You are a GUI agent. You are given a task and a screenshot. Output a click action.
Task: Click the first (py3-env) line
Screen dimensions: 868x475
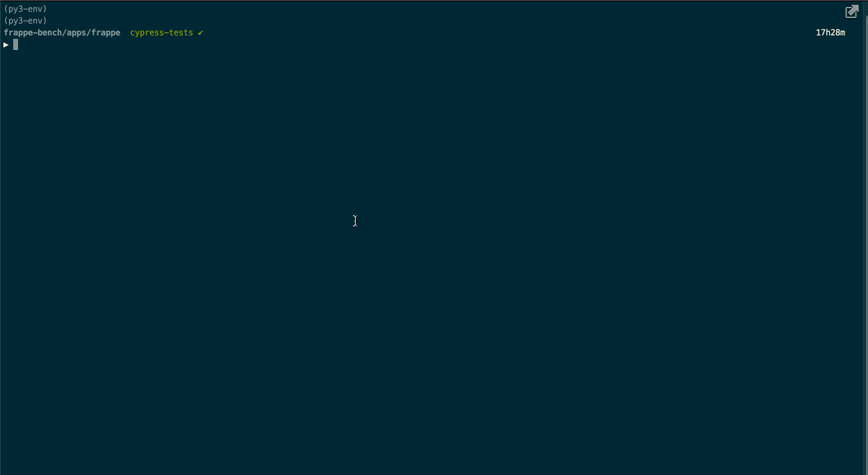tap(25, 9)
